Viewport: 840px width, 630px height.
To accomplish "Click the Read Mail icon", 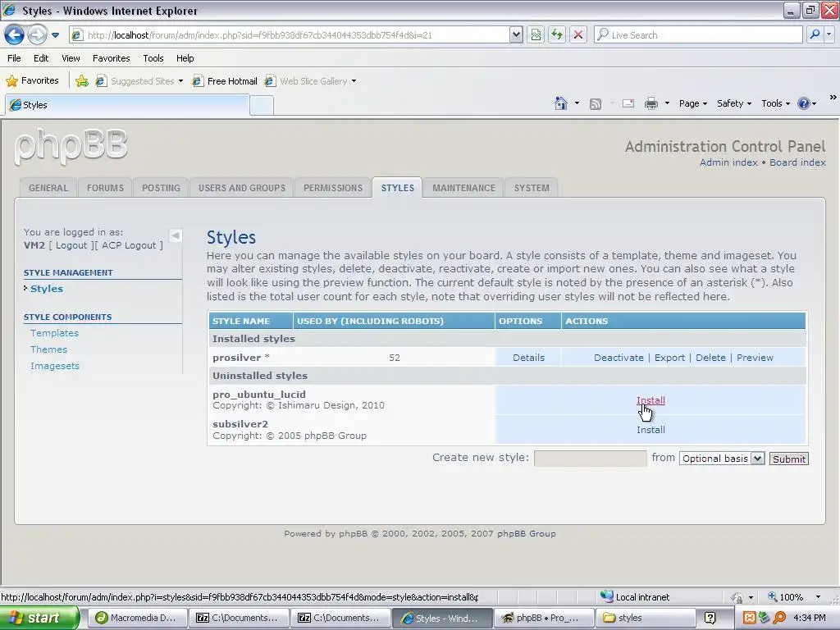I will click(x=628, y=103).
